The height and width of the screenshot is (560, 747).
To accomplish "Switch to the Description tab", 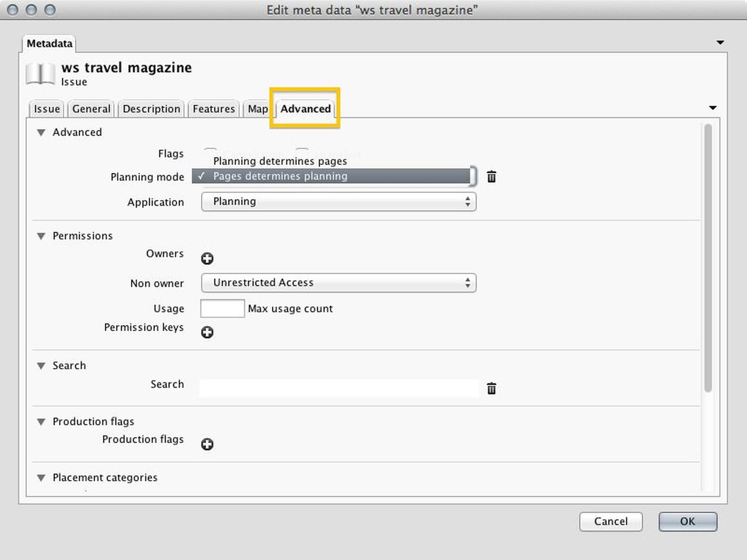I will (151, 109).
